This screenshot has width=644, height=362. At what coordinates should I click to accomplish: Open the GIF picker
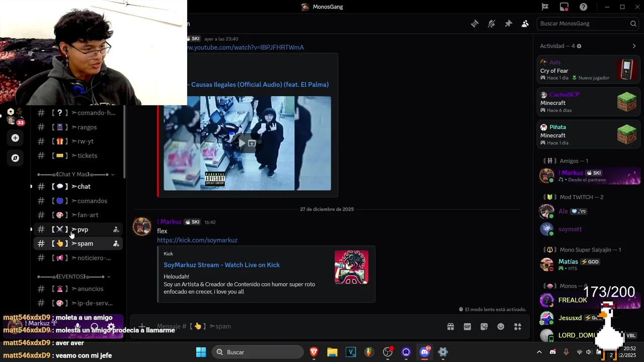pos(467,327)
